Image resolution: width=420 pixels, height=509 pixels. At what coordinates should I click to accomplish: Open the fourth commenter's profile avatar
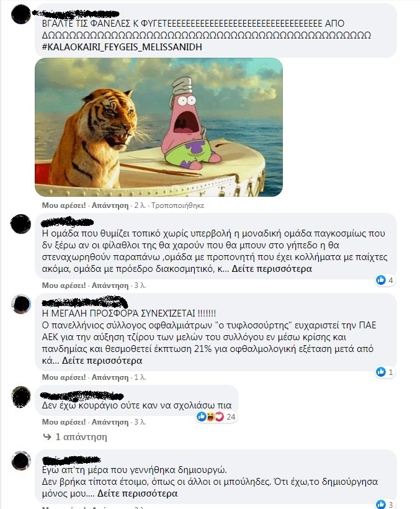click(20, 397)
